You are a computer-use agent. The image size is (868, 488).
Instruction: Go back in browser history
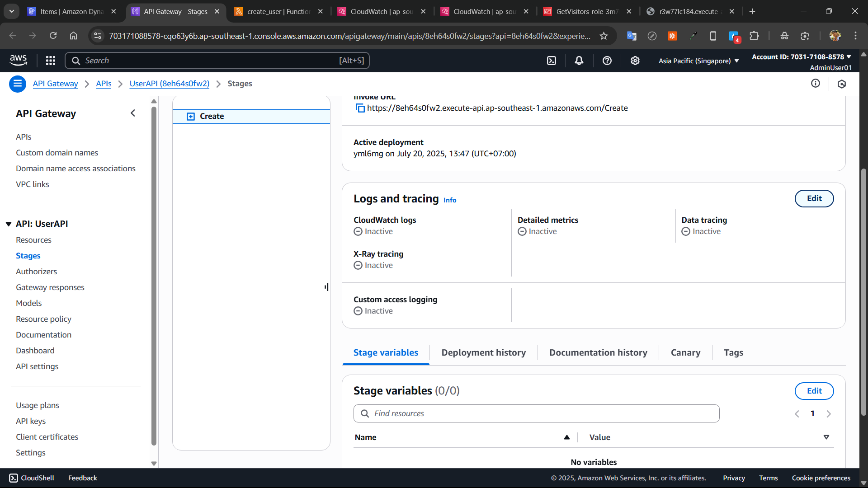click(x=13, y=36)
